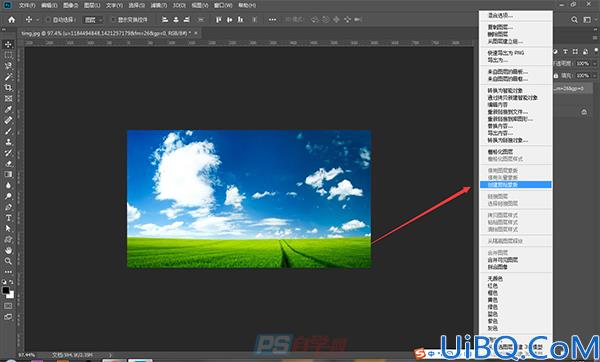Toggle the smart object filter icon
The width and height of the screenshot is (600, 362).
(x=585, y=51)
